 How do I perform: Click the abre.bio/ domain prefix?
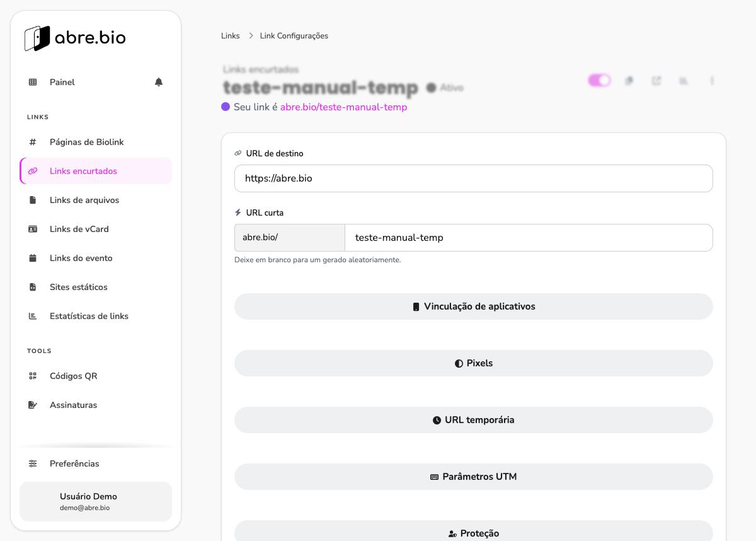(x=290, y=238)
